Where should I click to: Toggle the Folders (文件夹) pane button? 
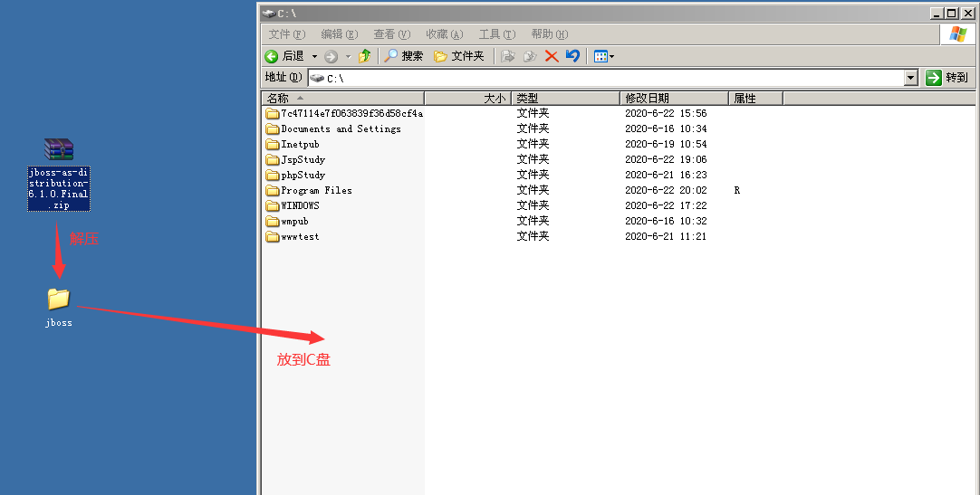point(458,56)
